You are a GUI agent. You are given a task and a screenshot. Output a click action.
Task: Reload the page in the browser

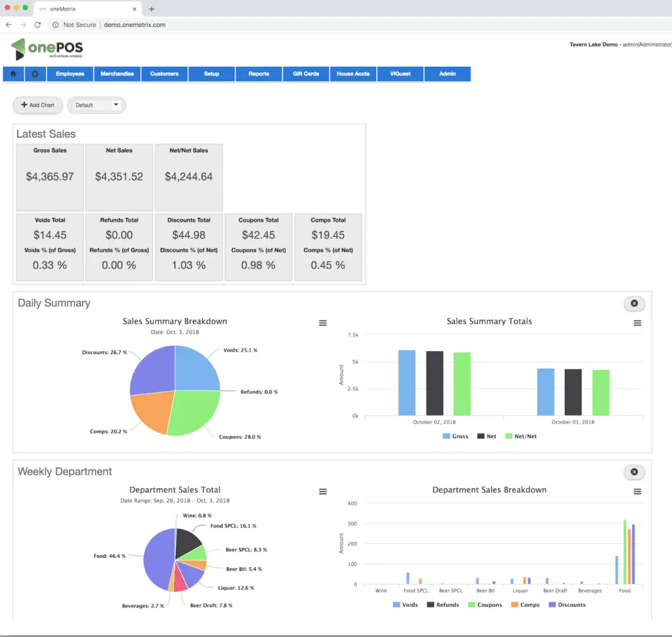pos(37,25)
